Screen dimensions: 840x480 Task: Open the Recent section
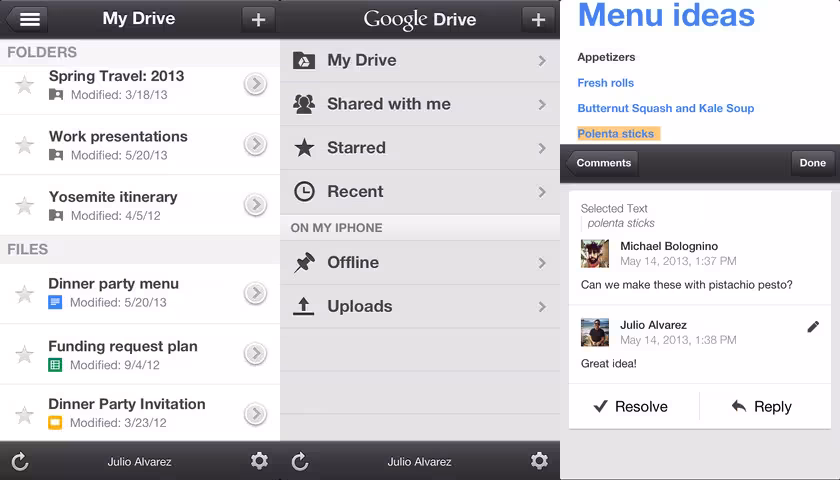point(420,192)
